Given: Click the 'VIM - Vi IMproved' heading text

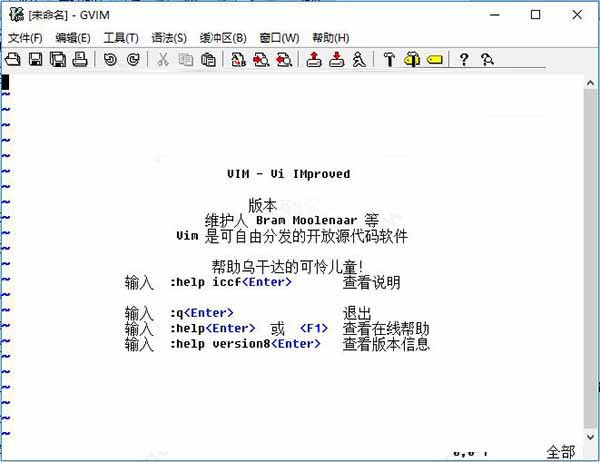Looking at the screenshot, I should tap(289, 174).
